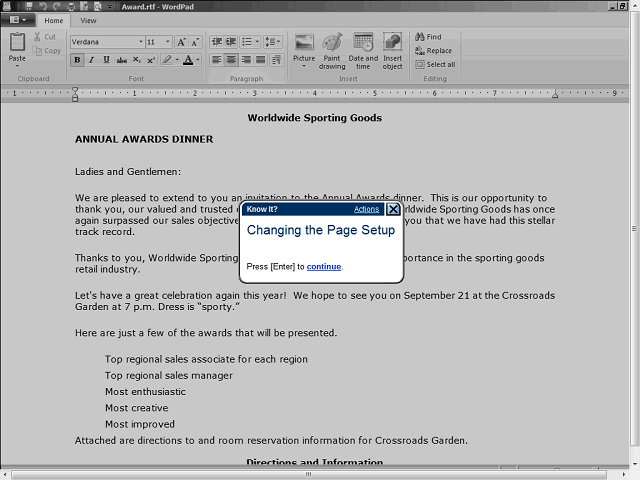Open the font color dropdown arrow

click(198, 60)
